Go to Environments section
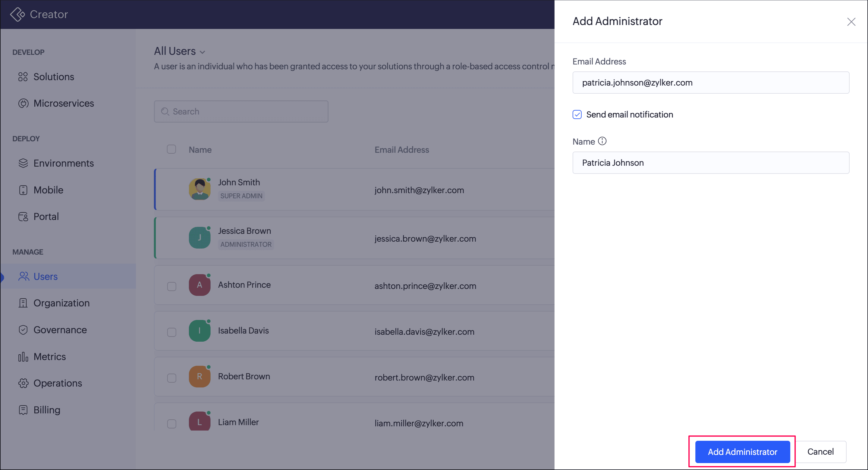868x470 pixels. click(x=63, y=163)
